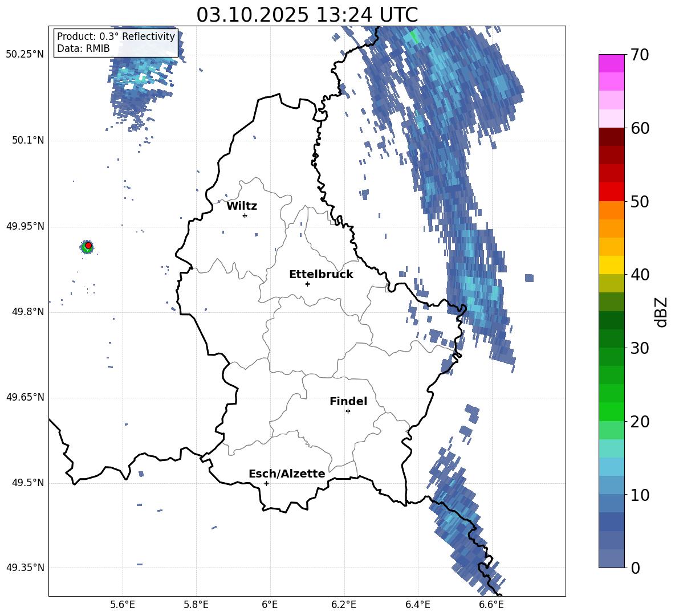Pick the bright red swatch just above 50 dBZ
This screenshot has width=675, height=616.
click(x=611, y=192)
